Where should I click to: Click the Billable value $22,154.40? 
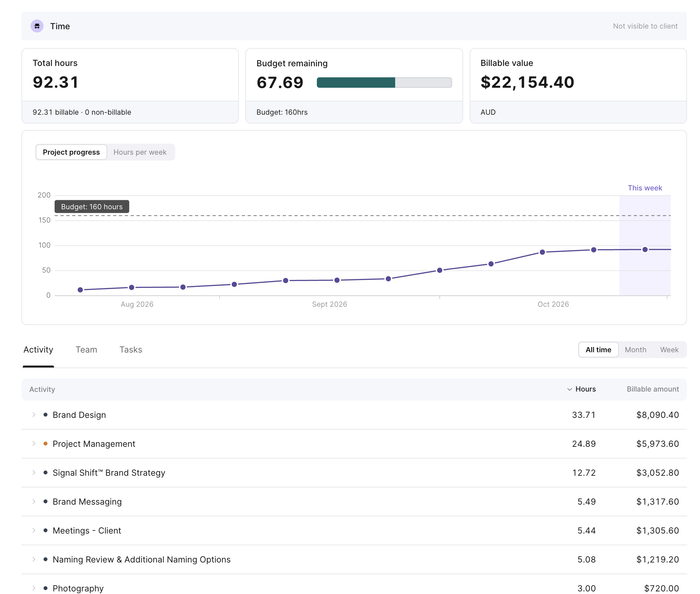click(527, 82)
